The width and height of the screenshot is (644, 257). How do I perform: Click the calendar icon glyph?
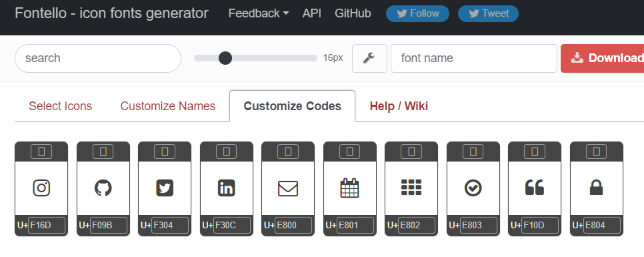350,188
